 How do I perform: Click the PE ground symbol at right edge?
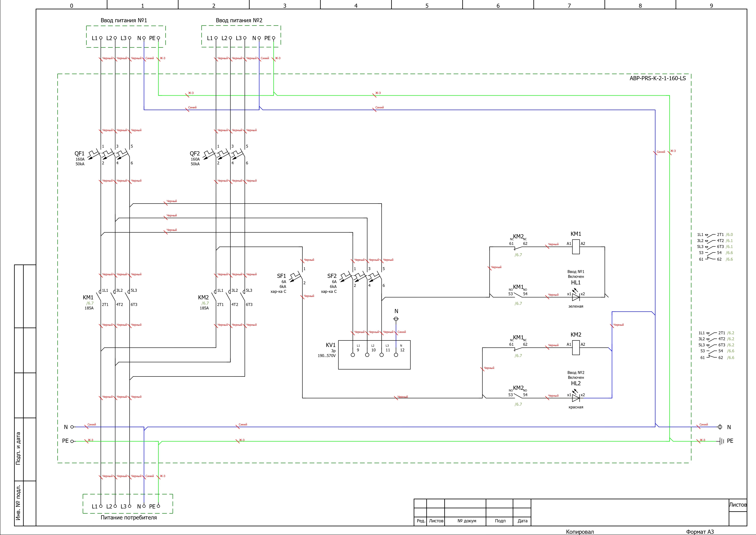pos(721,441)
